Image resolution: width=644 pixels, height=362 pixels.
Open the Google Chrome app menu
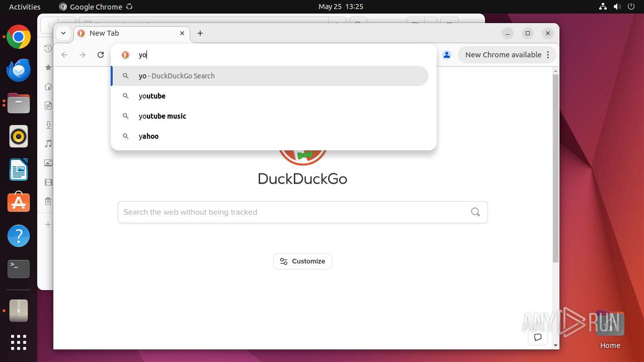pos(96,7)
